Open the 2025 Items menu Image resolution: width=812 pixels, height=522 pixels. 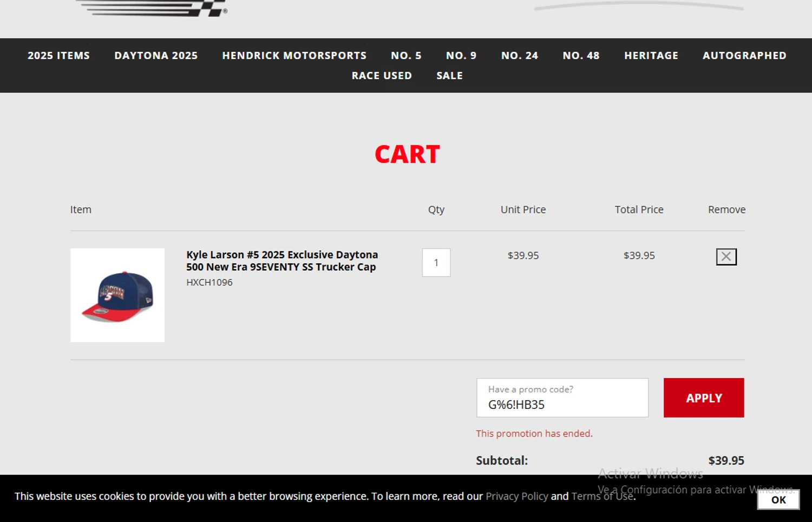pyautogui.click(x=58, y=56)
